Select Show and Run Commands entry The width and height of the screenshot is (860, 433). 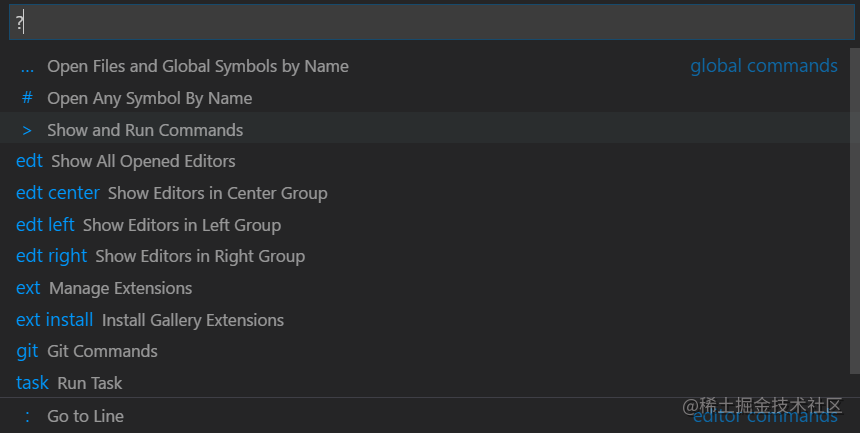pyautogui.click(x=145, y=130)
